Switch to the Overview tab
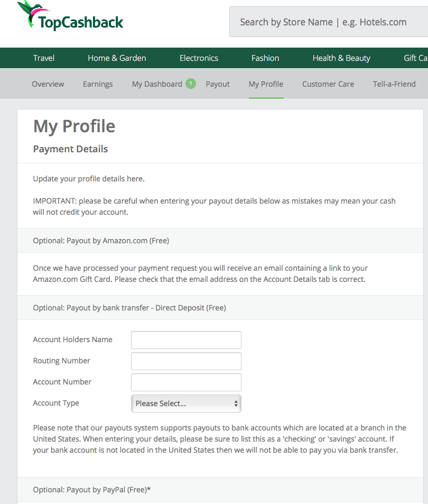The height and width of the screenshot is (504, 428). click(x=48, y=84)
